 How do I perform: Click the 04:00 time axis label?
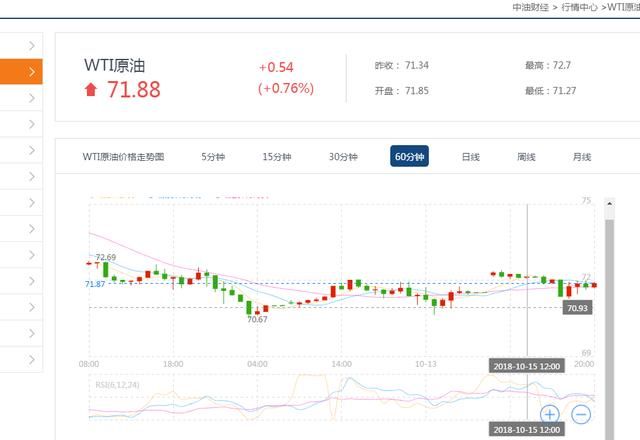(x=258, y=364)
